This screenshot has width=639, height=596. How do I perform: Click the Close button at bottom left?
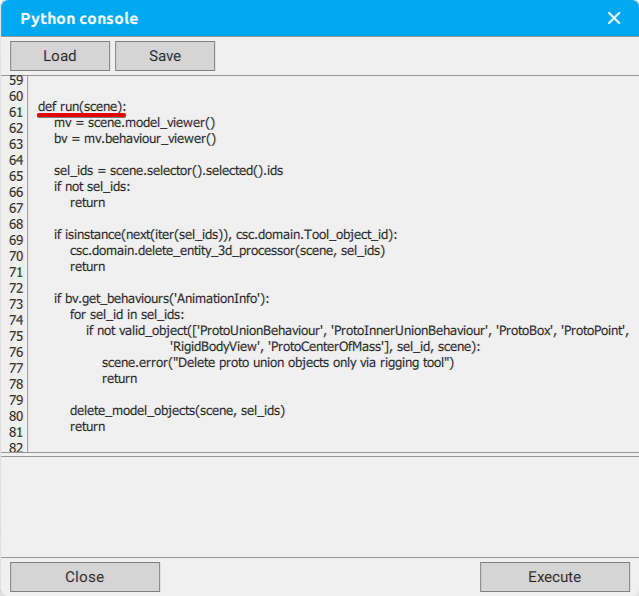[x=85, y=577]
